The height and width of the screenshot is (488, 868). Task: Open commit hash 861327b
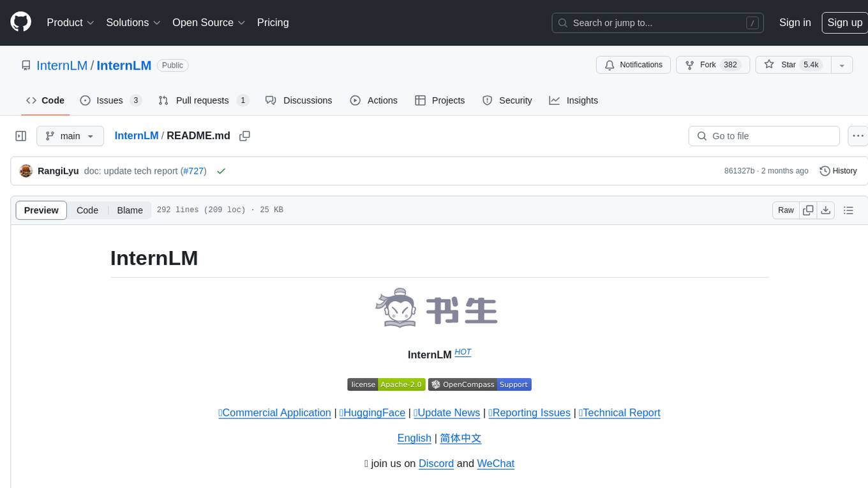click(739, 171)
